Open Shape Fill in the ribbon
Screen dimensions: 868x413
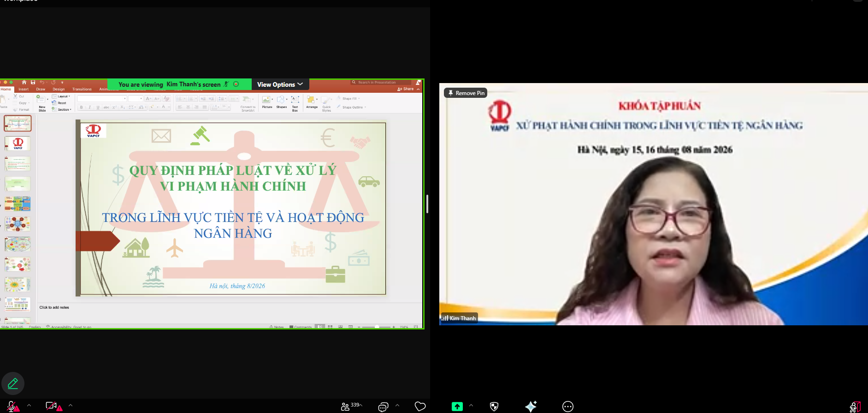pyautogui.click(x=348, y=98)
